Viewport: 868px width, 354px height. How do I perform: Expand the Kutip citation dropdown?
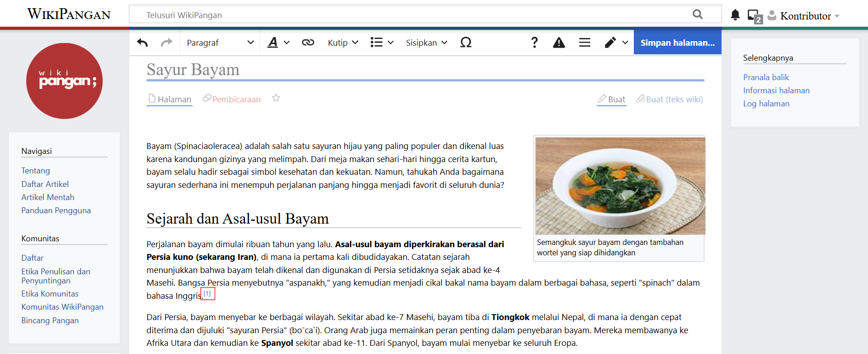pos(343,43)
